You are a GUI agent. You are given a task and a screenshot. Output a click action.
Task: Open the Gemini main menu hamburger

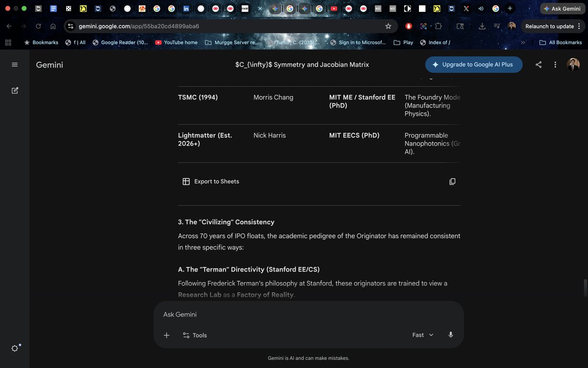(x=15, y=65)
